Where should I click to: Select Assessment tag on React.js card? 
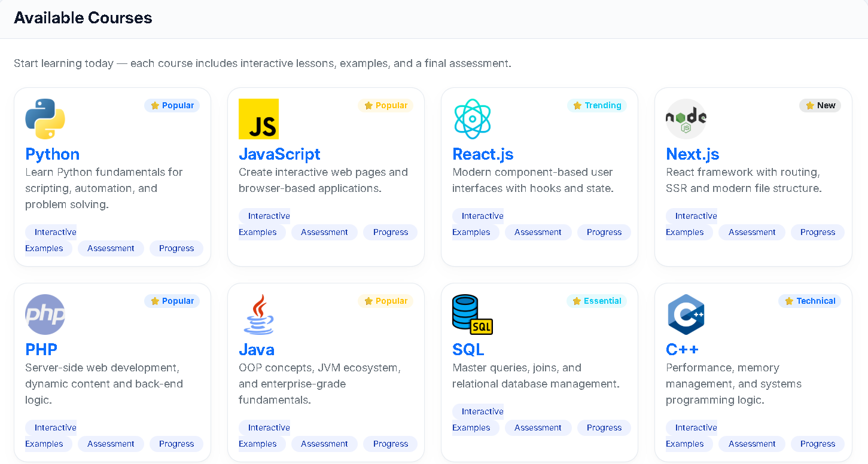(x=538, y=232)
